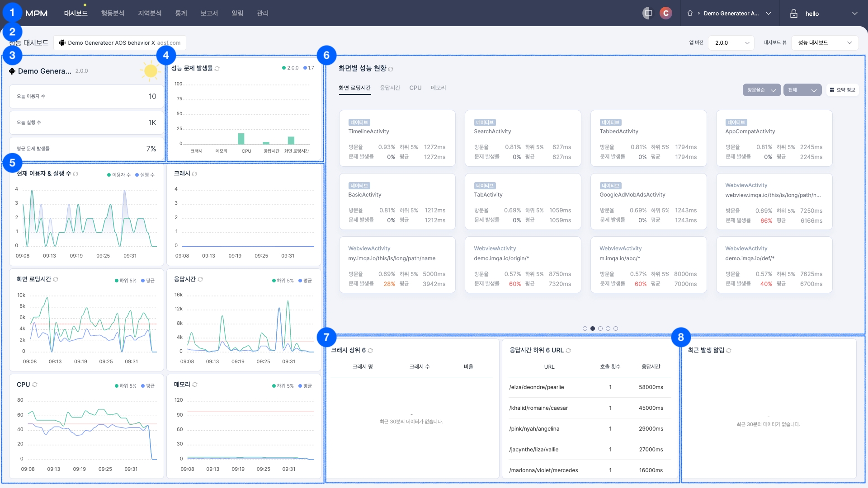This screenshot has width=868, height=488.
Task: Toggle 하위 5% legend on the 메모리 chart
Action: [x=283, y=386]
